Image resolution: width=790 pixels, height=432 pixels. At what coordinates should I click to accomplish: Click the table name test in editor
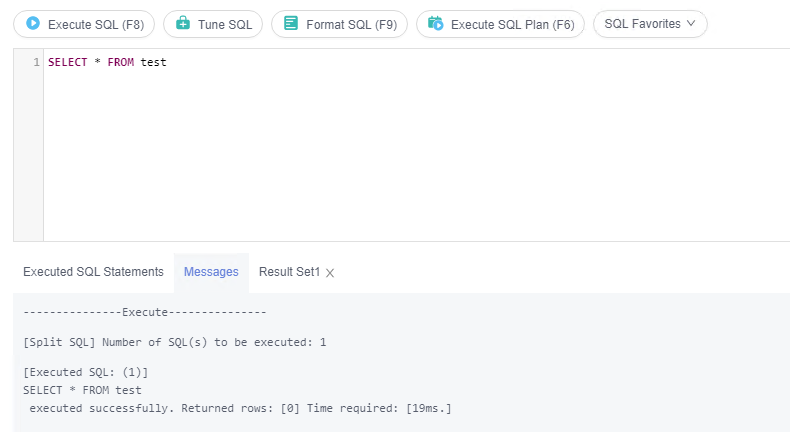153,62
